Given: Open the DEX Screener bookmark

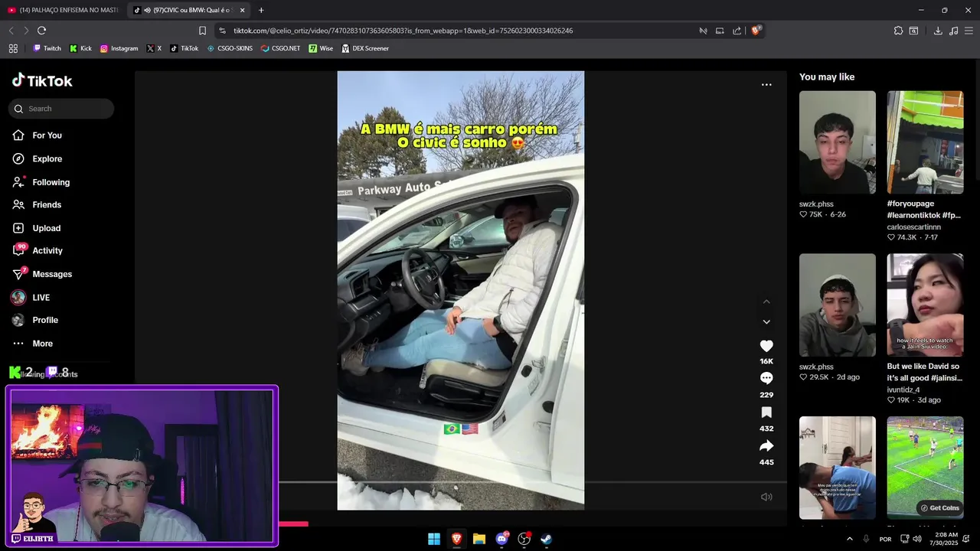Looking at the screenshot, I should coord(365,48).
